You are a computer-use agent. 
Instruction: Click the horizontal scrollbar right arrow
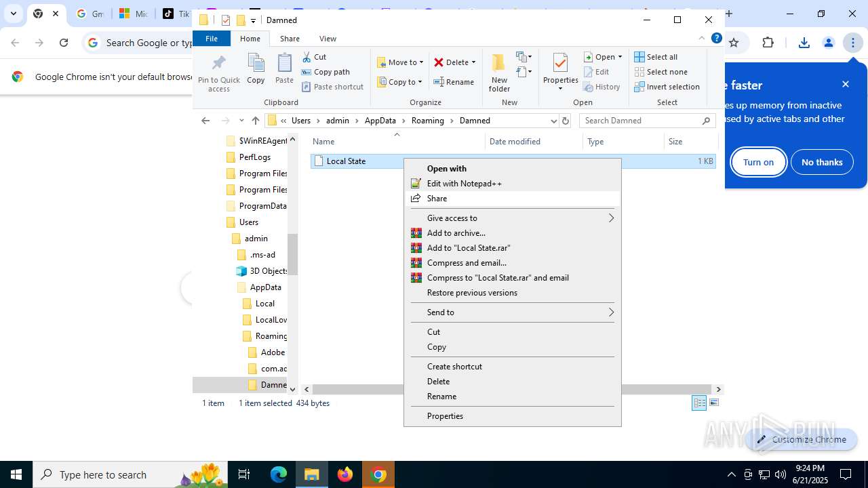[x=719, y=390]
